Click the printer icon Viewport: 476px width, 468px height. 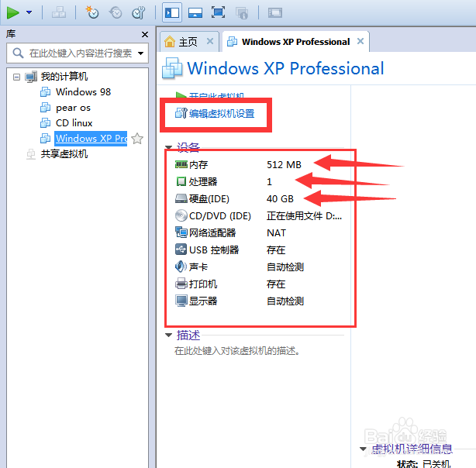pos(181,284)
